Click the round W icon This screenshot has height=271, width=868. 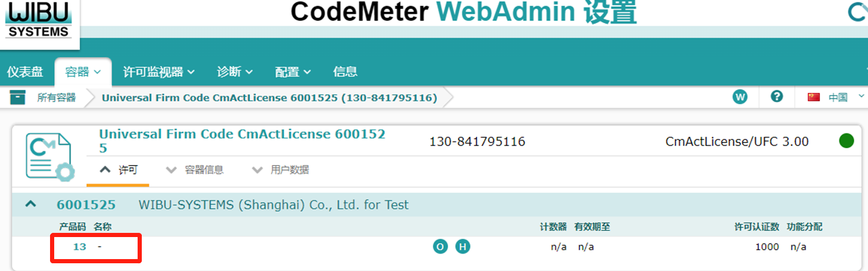[x=740, y=97]
